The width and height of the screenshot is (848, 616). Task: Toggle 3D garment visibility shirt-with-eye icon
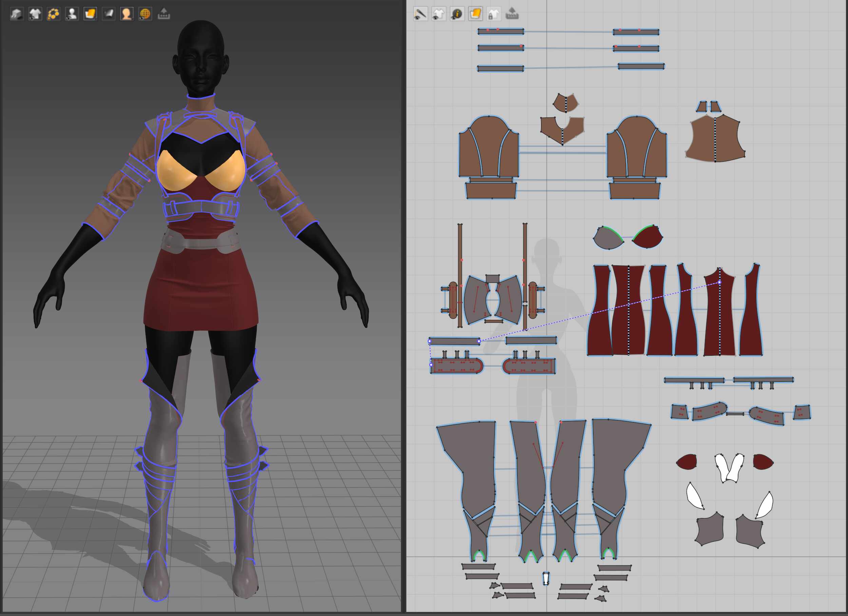tap(35, 14)
